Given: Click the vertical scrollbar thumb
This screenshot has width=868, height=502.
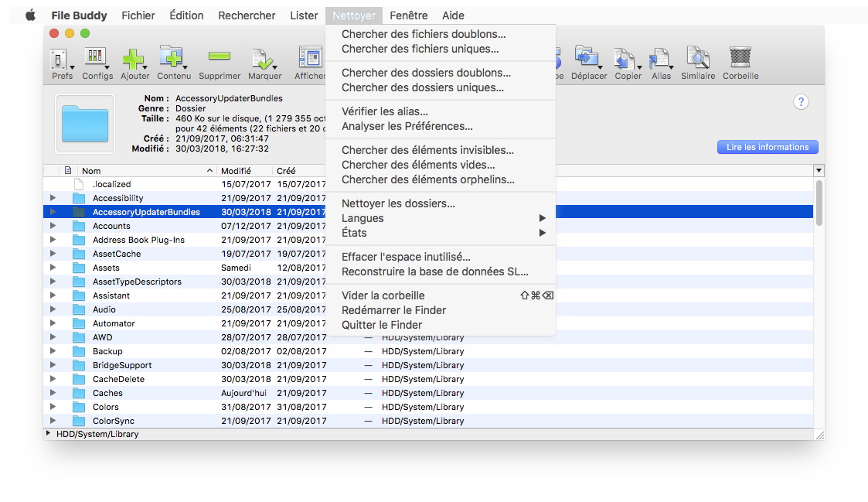Looking at the screenshot, I should (x=819, y=203).
